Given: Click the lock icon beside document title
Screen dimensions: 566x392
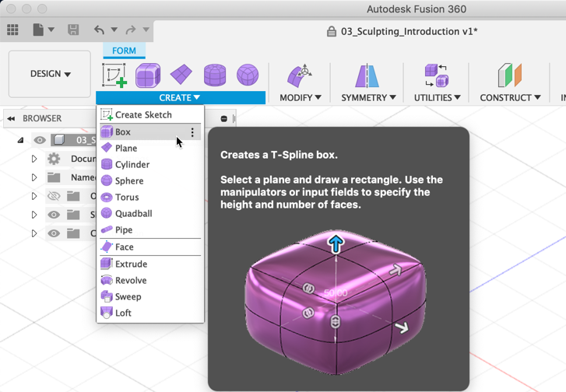Looking at the screenshot, I should pyautogui.click(x=332, y=32).
